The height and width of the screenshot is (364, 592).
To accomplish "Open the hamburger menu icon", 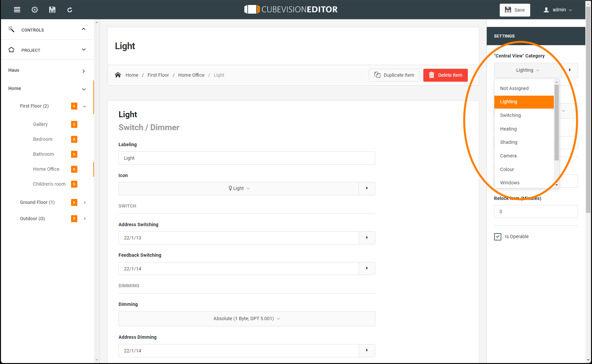I will [x=17, y=10].
